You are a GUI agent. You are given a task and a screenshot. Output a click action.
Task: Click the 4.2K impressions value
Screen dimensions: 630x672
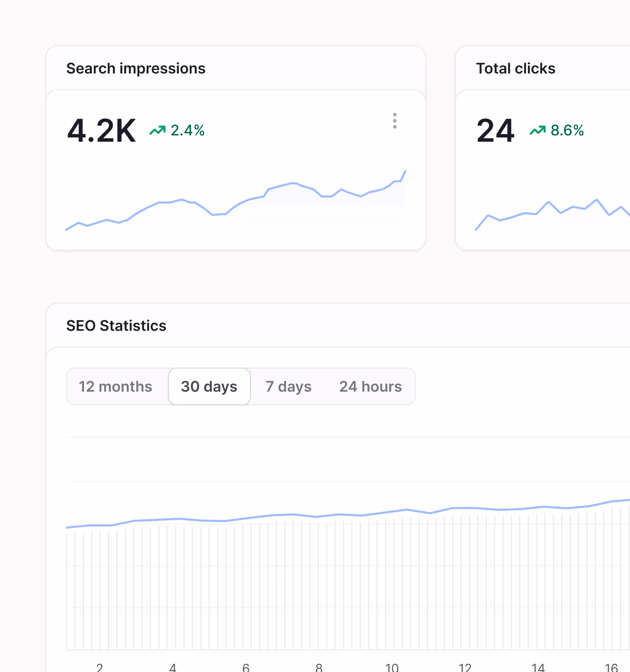(x=101, y=130)
